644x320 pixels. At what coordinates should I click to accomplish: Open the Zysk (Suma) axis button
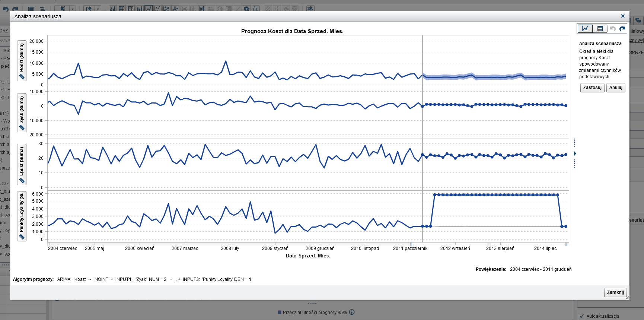point(22,112)
